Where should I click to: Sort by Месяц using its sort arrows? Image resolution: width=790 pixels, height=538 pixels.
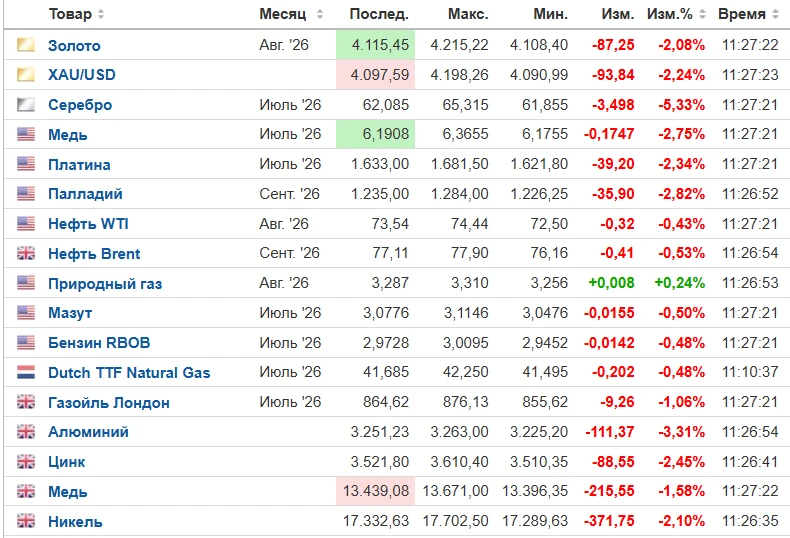click(319, 14)
